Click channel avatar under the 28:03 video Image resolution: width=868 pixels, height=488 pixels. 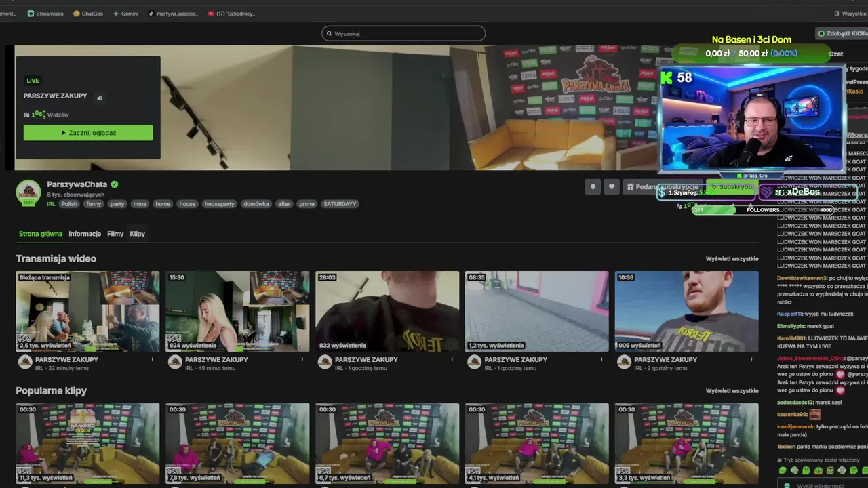pos(325,362)
